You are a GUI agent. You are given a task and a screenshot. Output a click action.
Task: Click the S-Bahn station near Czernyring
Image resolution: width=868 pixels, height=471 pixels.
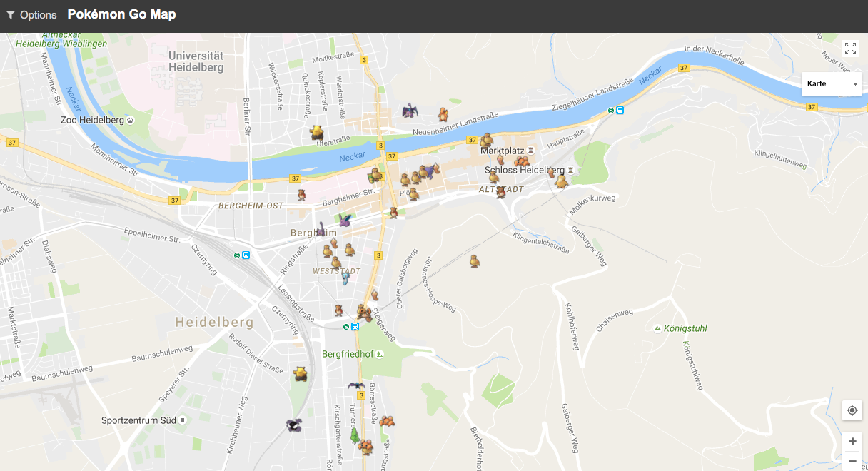242,255
